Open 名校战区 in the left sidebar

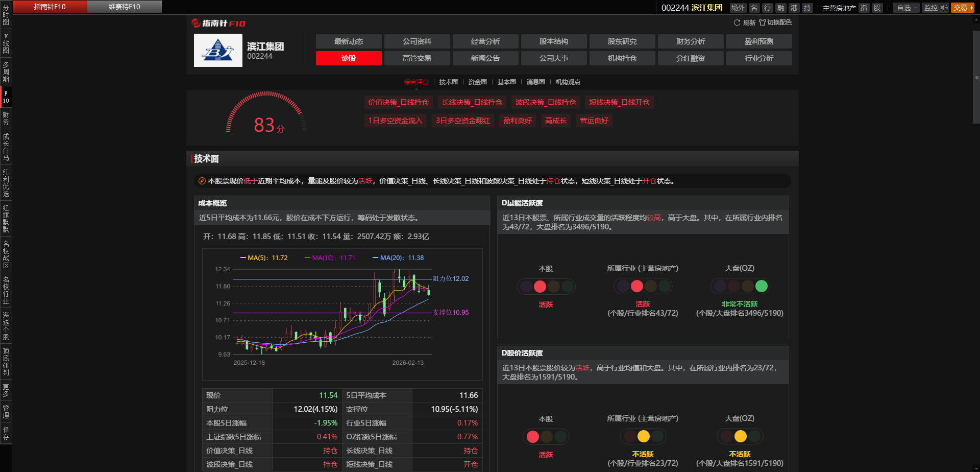click(6, 254)
